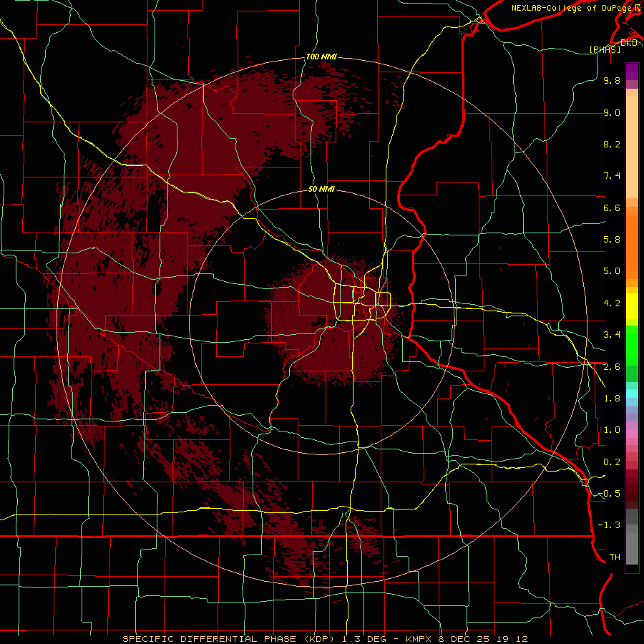Click the wide peach swatch on the color scale

click(632, 147)
